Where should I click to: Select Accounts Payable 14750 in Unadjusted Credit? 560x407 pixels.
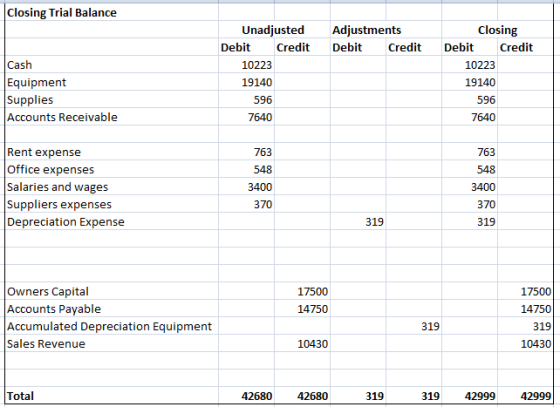312,309
